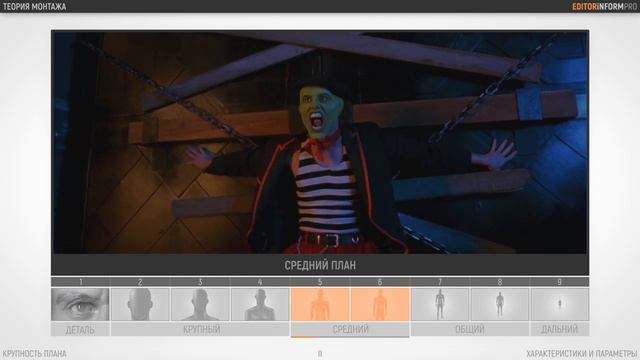The height and width of the screenshot is (360, 640).
Task: Go to КРУПНОСТЬ ПЛАНА section link
Action: 34,353
